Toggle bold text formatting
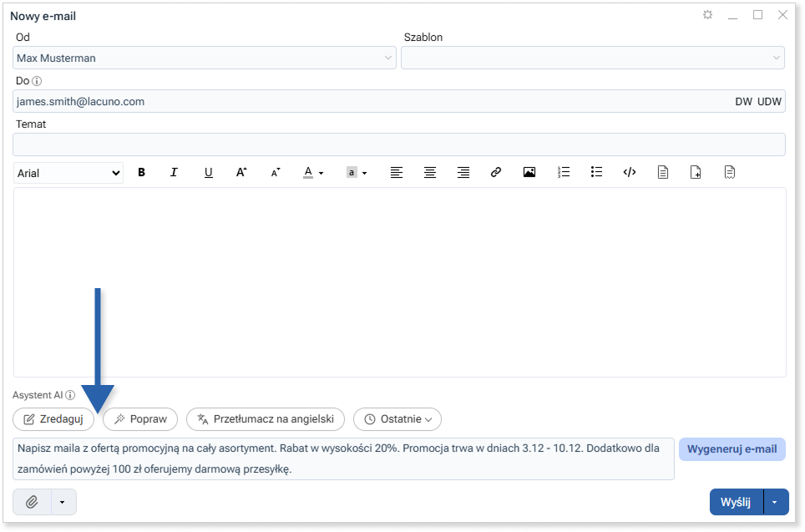This screenshot has height=532, width=805. 142,173
